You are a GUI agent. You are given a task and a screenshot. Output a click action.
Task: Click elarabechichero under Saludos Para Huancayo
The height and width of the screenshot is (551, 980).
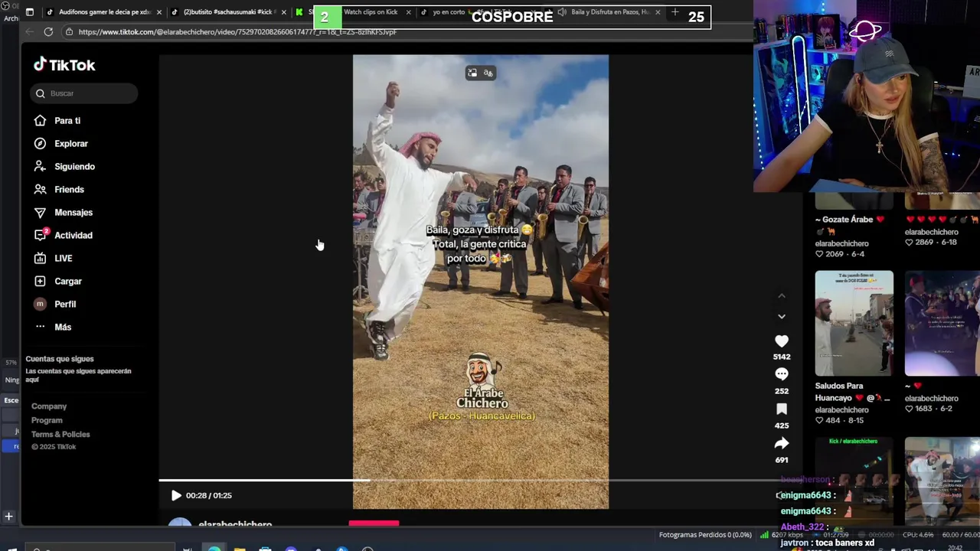click(x=841, y=410)
